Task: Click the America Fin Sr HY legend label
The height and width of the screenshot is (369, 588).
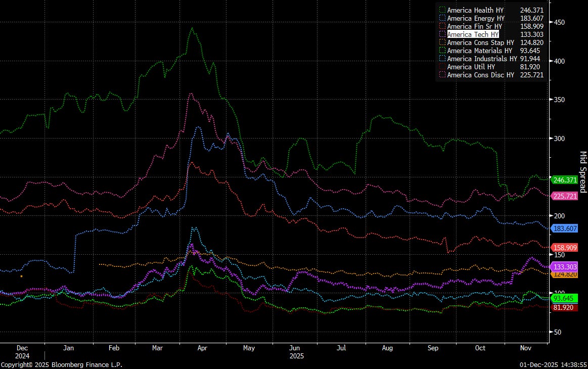Action: click(x=474, y=26)
